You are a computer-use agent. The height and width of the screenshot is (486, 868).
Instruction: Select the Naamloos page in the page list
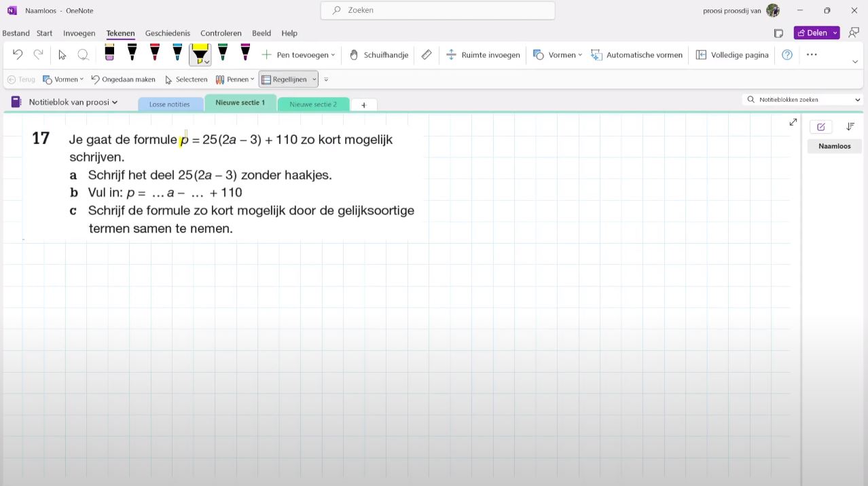pyautogui.click(x=835, y=146)
